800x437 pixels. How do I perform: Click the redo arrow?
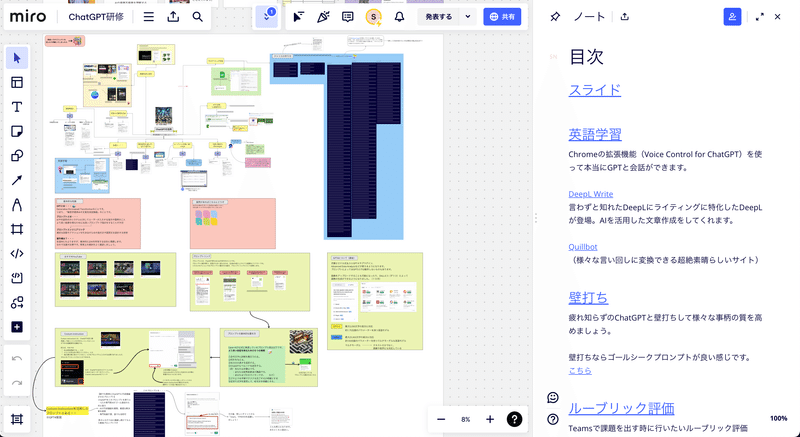[17, 383]
